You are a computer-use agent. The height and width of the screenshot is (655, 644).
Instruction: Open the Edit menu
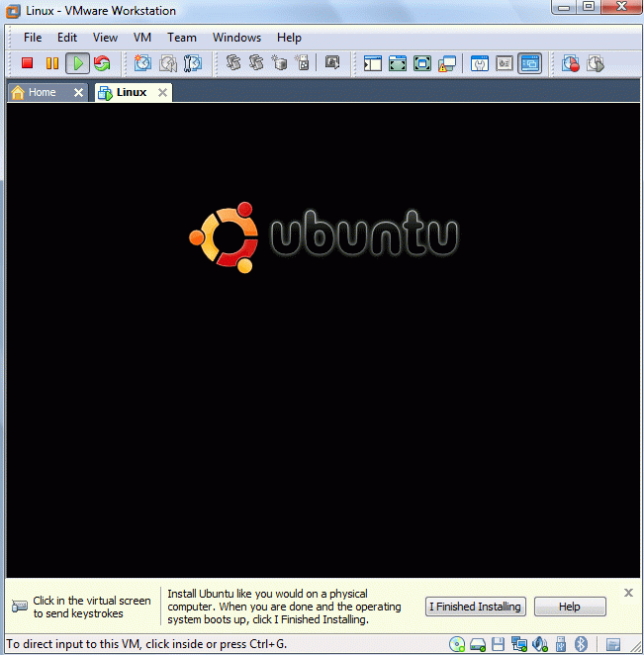pyautogui.click(x=67, y=38)
